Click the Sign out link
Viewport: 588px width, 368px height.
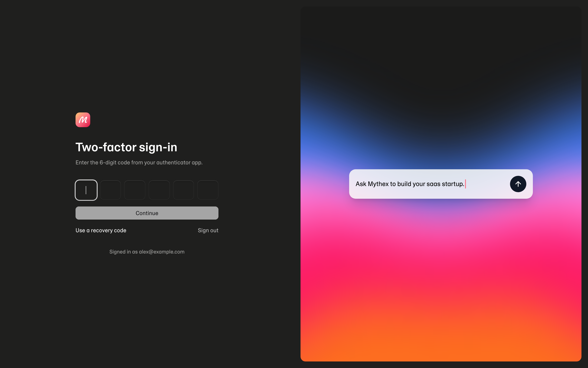click(x=208, y=230)
